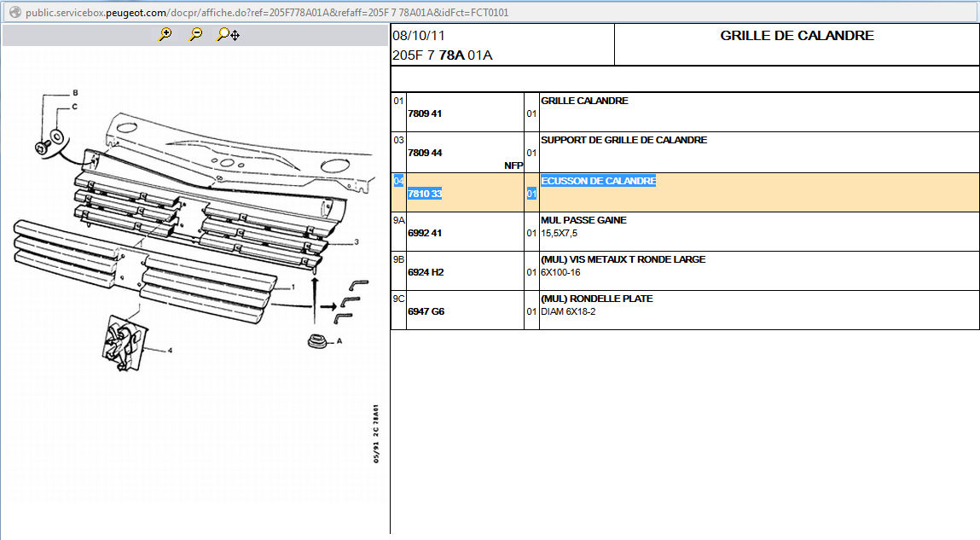Image resolution: width=980 pixels, height=540 pixels.
Task: Click part number 7809 44
Action: [x=425, y=153]
